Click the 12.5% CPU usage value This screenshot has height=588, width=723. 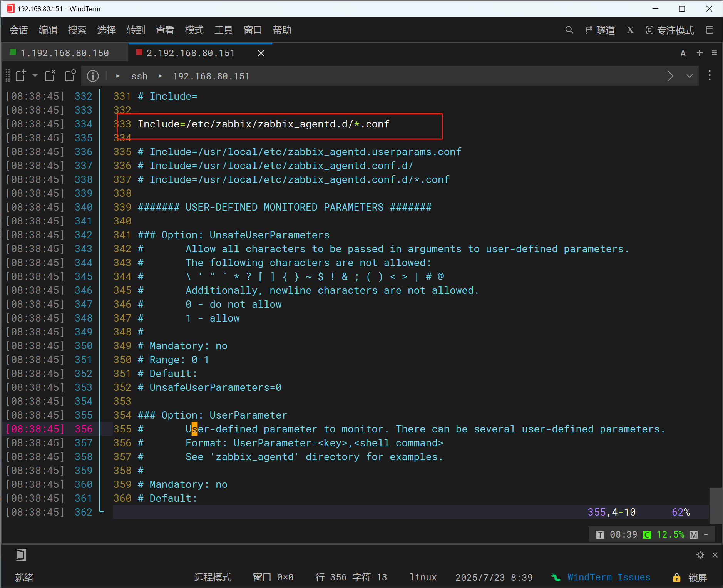670,534
